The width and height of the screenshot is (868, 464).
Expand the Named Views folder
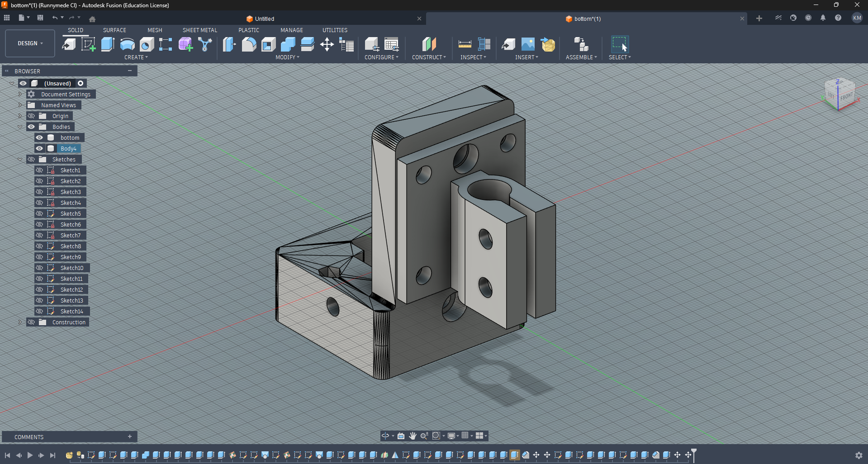(x=19, y=105)
